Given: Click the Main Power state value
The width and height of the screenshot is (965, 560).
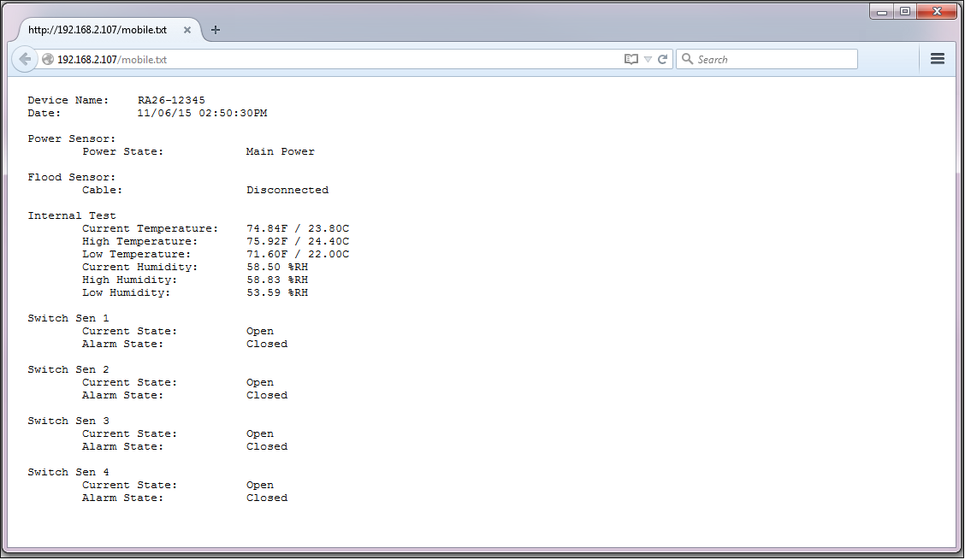Looking at the screenshot, I should pos(280,151).
